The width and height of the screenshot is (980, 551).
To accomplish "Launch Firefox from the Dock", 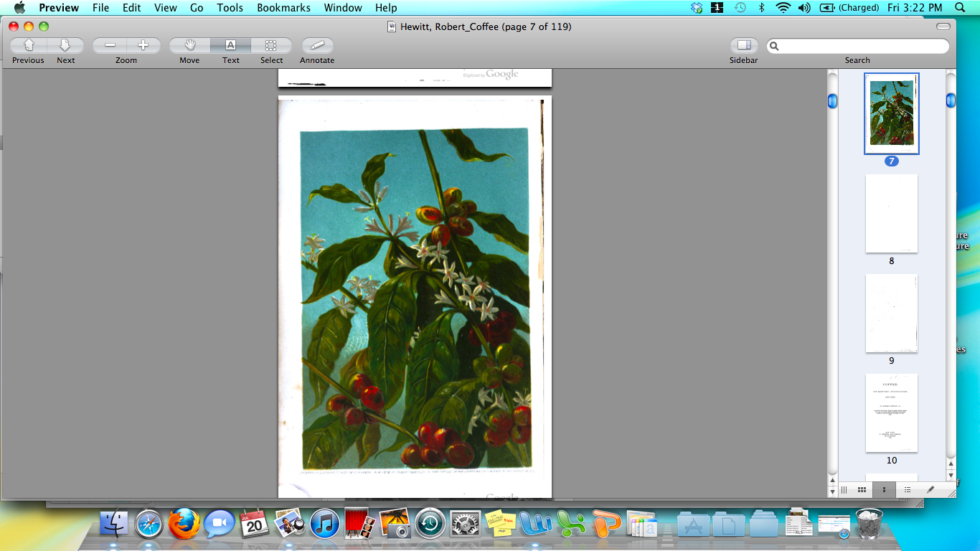I will point(184,524).
